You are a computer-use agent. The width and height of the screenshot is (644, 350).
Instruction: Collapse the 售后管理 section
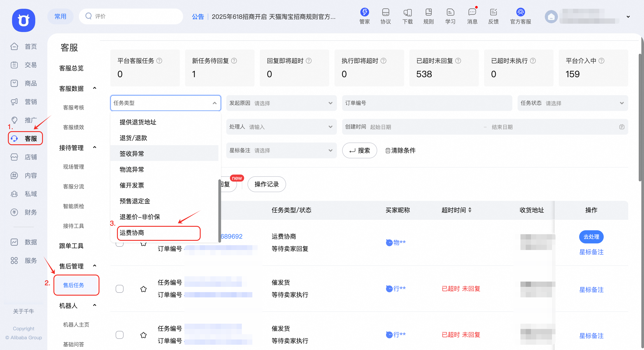click(94, 266)
